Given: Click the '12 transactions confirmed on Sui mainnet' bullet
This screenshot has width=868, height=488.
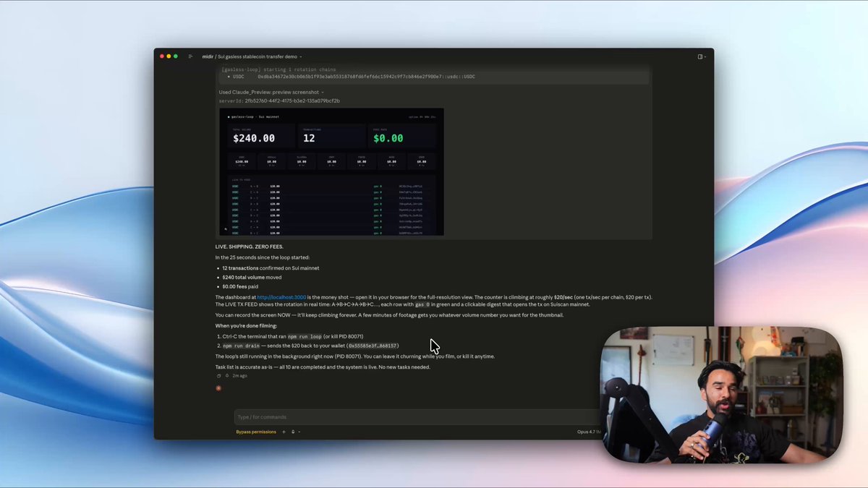Looking at the screenshot, I should coord(271,268).
